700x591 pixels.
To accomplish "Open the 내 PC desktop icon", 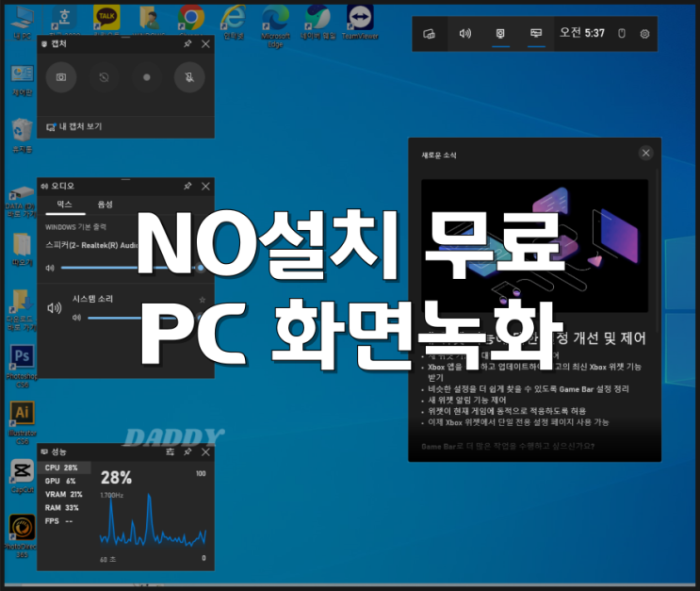I will coord(22,24).
